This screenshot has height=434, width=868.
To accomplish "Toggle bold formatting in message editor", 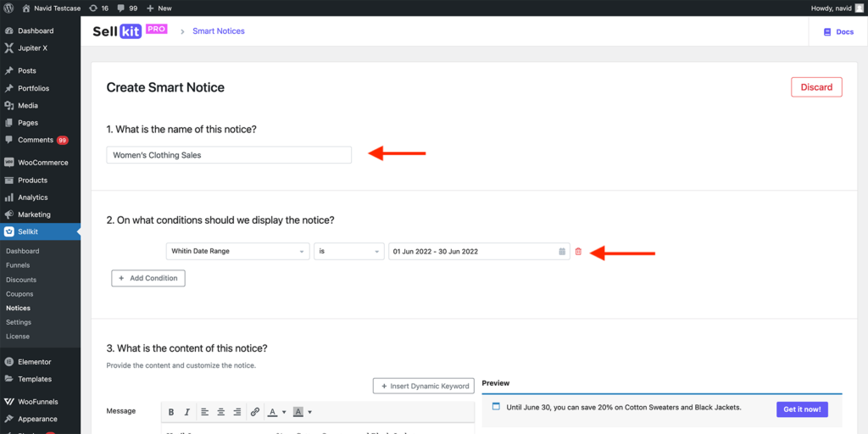I will 171,412.
